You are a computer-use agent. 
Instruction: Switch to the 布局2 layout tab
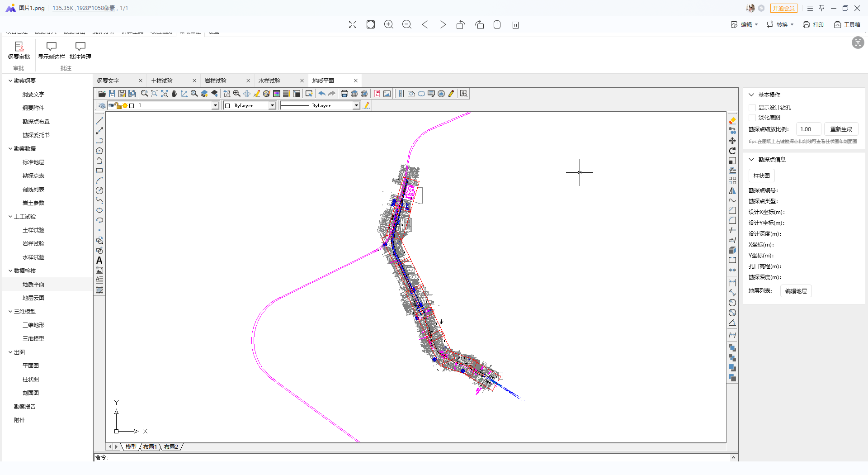tap(171, 447)
